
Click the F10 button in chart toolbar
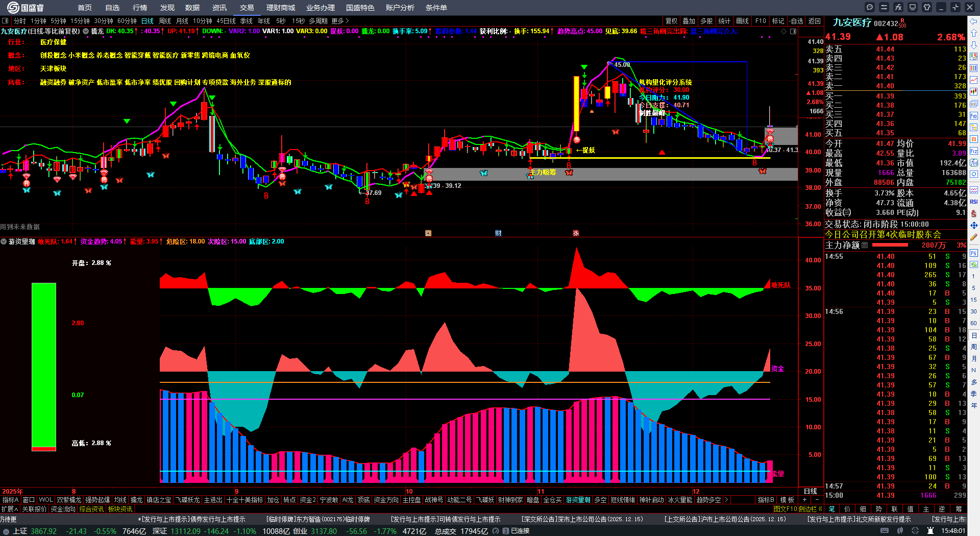pyautogui.click(x=761, y=21)
